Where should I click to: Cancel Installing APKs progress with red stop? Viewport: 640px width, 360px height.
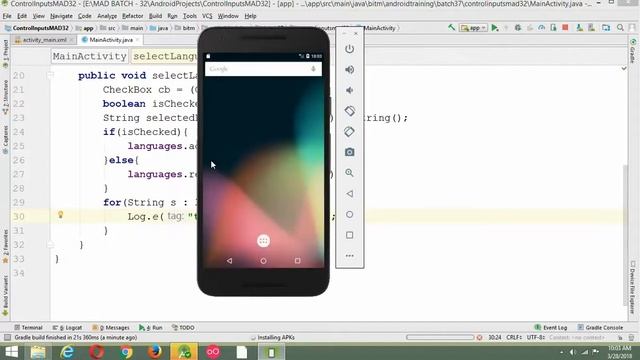pyautogui.click(x=480, y=338)
